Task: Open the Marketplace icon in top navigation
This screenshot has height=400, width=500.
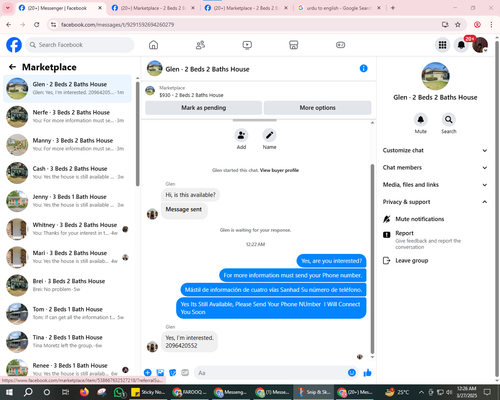Action: coord(293,45)
